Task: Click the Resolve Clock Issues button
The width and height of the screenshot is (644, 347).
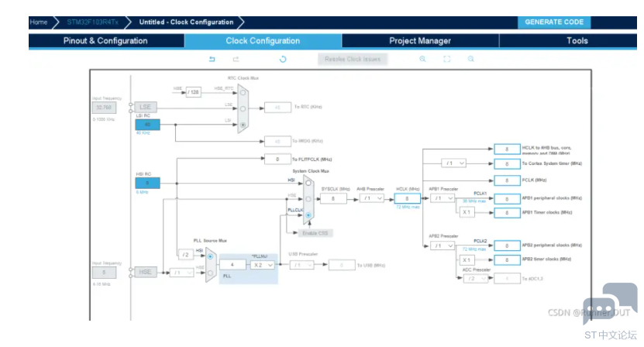Action: click(x=353, y=59)
